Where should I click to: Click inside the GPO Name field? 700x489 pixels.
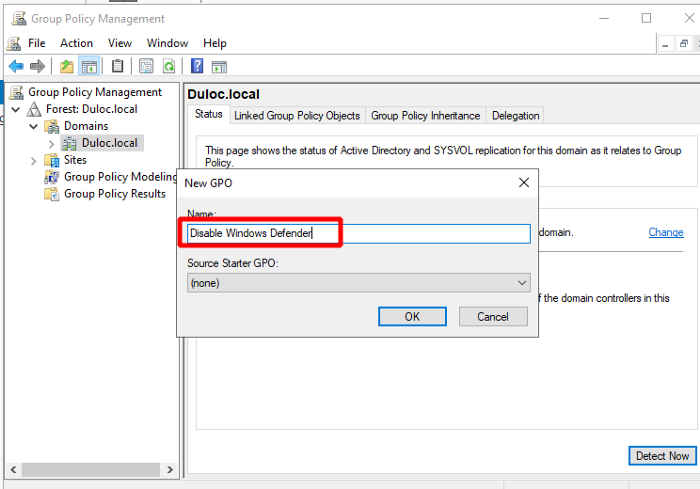click(359, 234)
